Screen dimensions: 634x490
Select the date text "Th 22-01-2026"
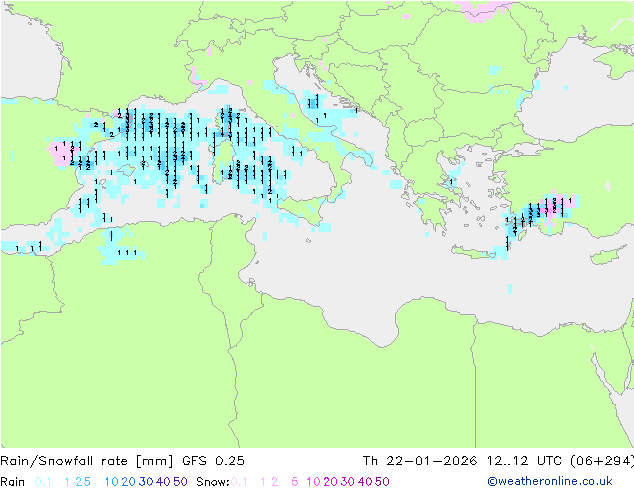coord(420,461)
